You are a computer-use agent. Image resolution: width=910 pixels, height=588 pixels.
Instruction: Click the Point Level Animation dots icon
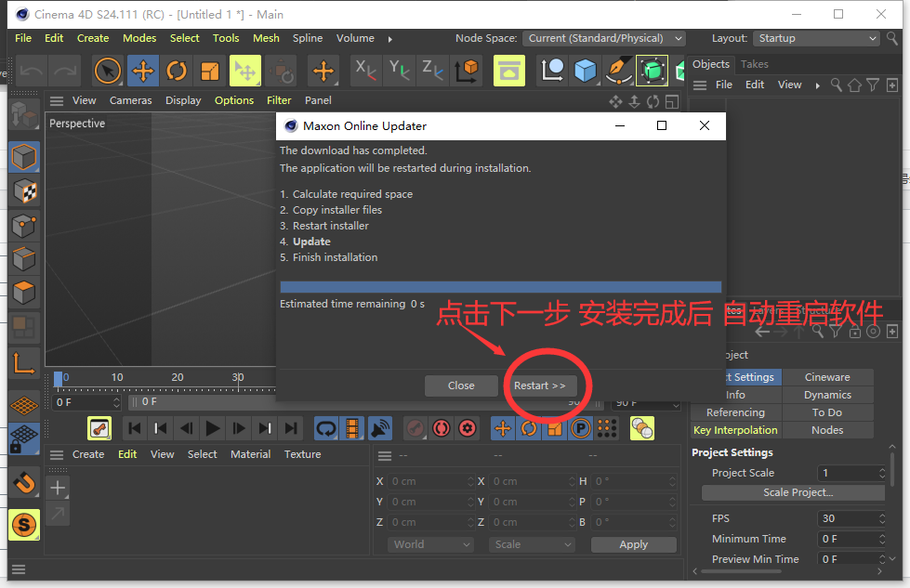pyautogui.click(x=606, y=428)
